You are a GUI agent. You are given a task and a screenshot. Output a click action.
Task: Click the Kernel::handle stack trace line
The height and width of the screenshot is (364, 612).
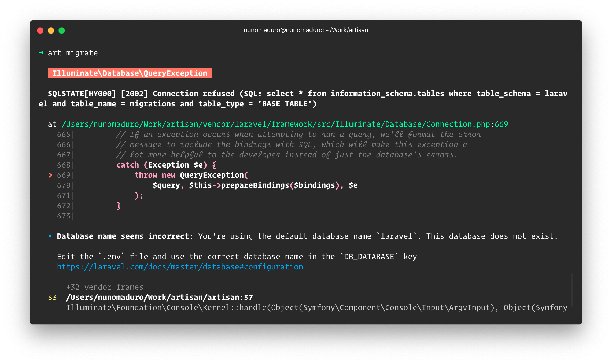pos(316,308)
